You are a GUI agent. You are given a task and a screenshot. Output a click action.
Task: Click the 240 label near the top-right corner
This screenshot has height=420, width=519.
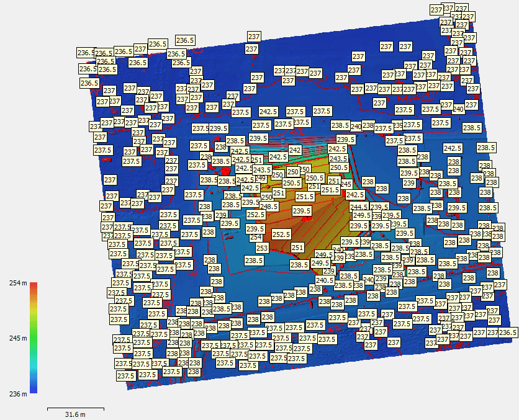[x=458, y=109]
